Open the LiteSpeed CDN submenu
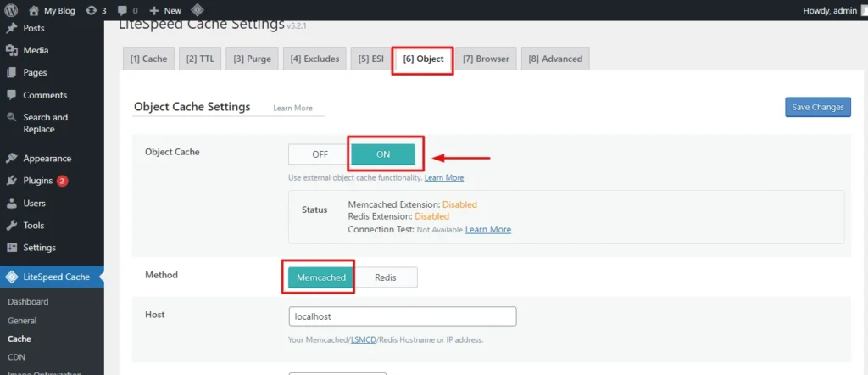 [x=17, y=357]
